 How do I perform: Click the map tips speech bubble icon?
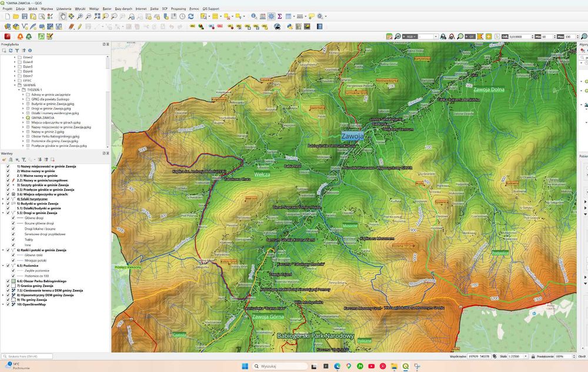tap(312, 16)
